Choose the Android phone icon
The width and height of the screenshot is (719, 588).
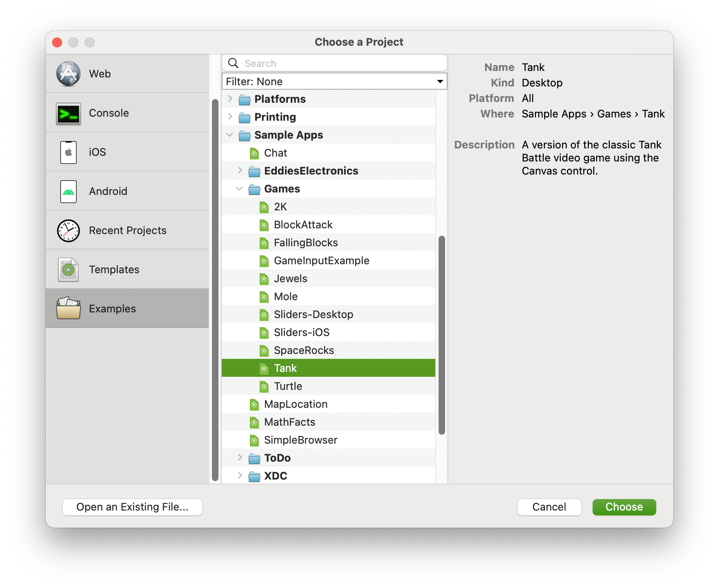tap(68, 191)
